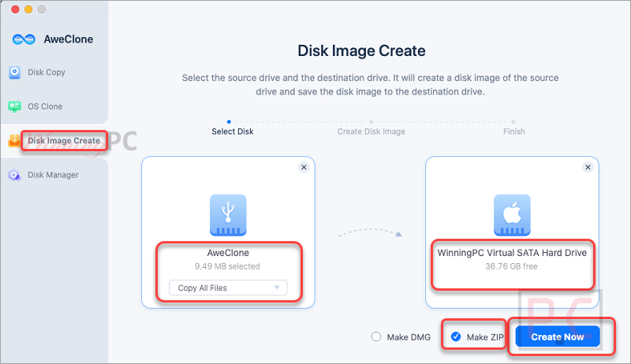Click the Finish step label
The image size is (631, 364).
click(x=514, y=132)
